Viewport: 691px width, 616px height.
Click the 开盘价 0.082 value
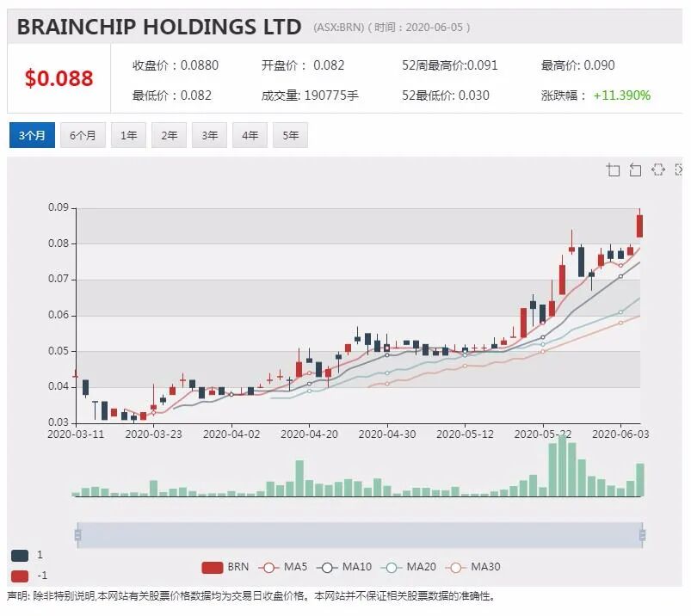pos(303,65)
